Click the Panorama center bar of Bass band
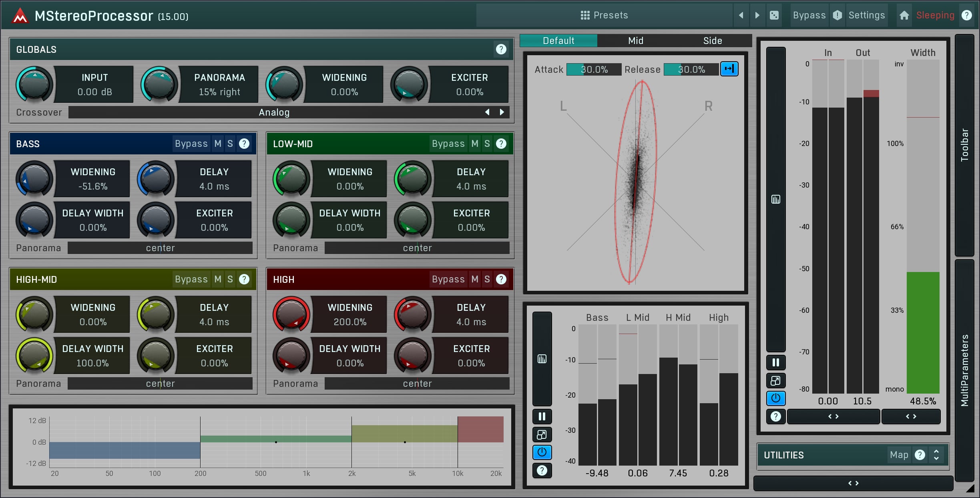 pyautogui.click(x=160, y=248)
